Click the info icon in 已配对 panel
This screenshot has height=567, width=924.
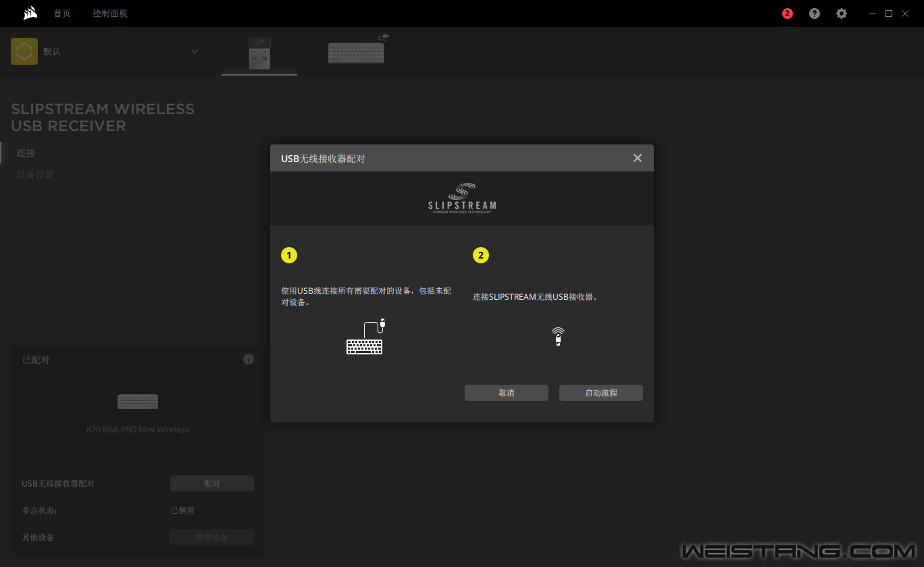[249, 359]
